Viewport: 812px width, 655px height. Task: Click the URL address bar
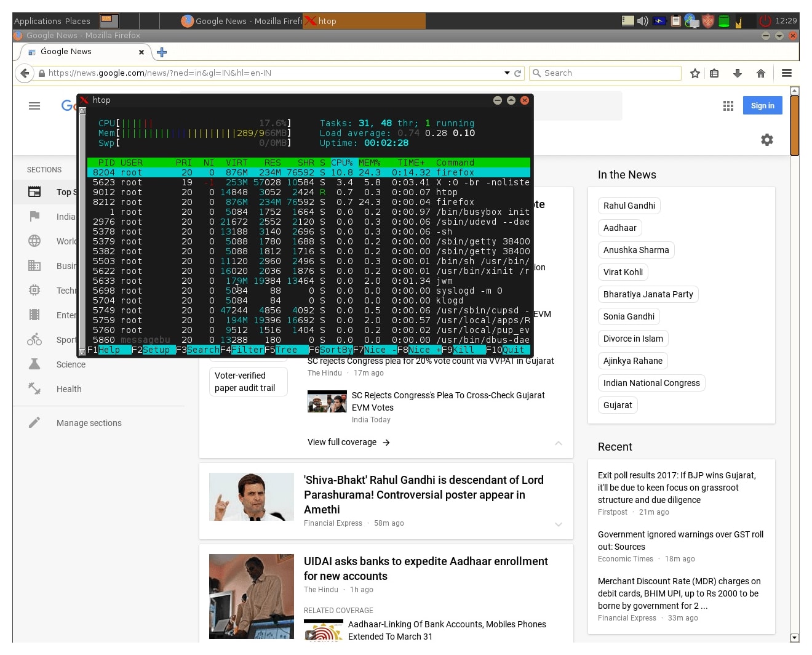click(x=271, y=73)
